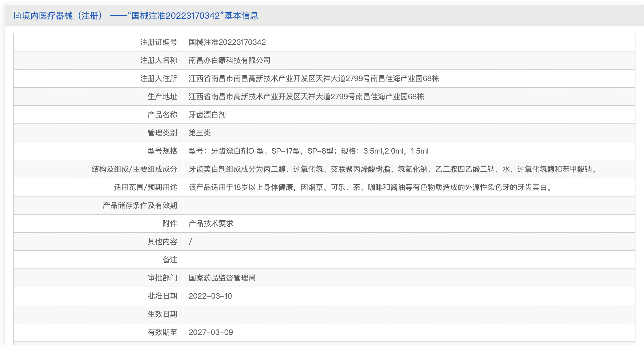This screenshot has height=345, width=644.
Task: Click the 境内医疗器械（注册）基本信息 header title
Action: (x=140, y=16)
